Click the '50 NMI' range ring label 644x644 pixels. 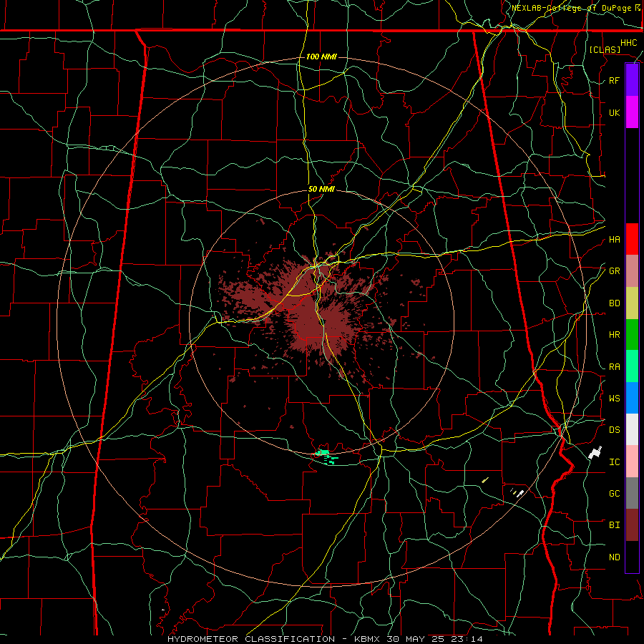[x=321, y=190]
